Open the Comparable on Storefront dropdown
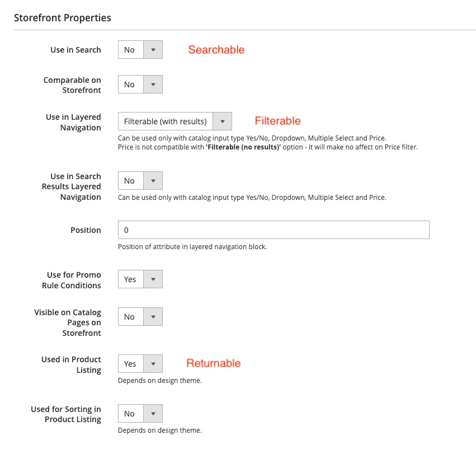 click(x=140, y=84)
